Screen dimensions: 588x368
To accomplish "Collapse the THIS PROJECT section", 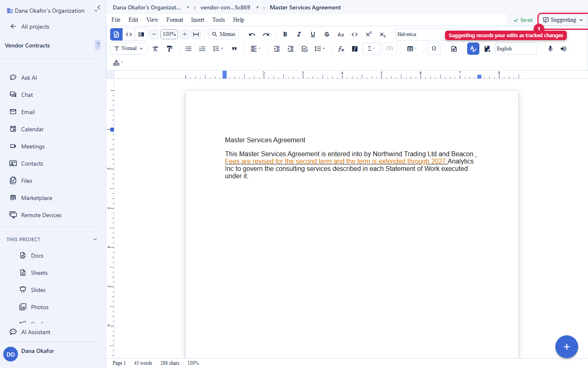I will coord(95,239).
